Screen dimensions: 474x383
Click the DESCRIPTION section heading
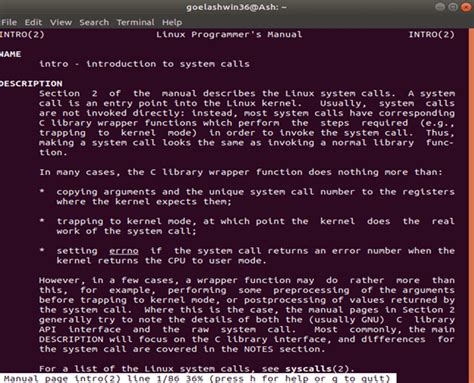(31, 83)
